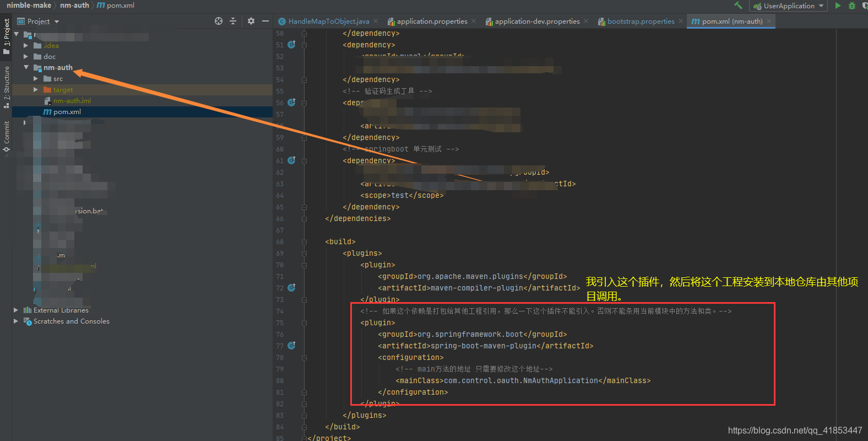Image resolution: width=868 pixels, height=441 pixels.
Task: Open the Structure side tool window
Action: pyautogui.click(x=6, y=87)
